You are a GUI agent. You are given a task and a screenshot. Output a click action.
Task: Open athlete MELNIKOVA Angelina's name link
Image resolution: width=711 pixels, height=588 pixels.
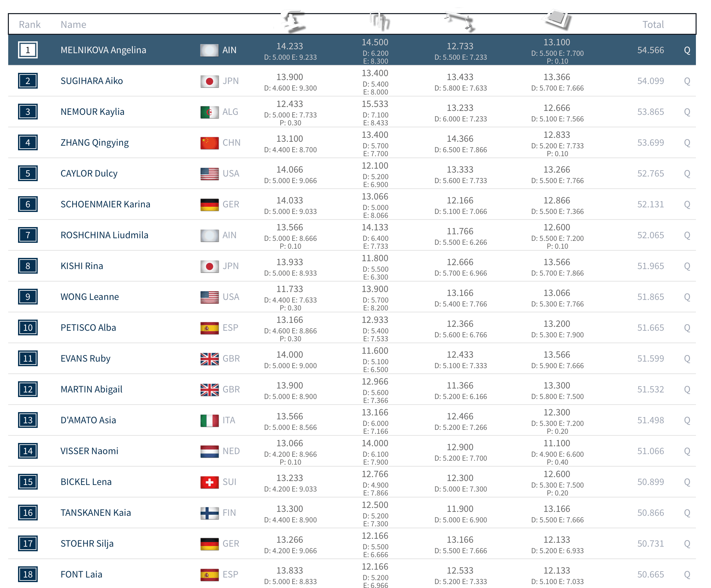[103, 50]
